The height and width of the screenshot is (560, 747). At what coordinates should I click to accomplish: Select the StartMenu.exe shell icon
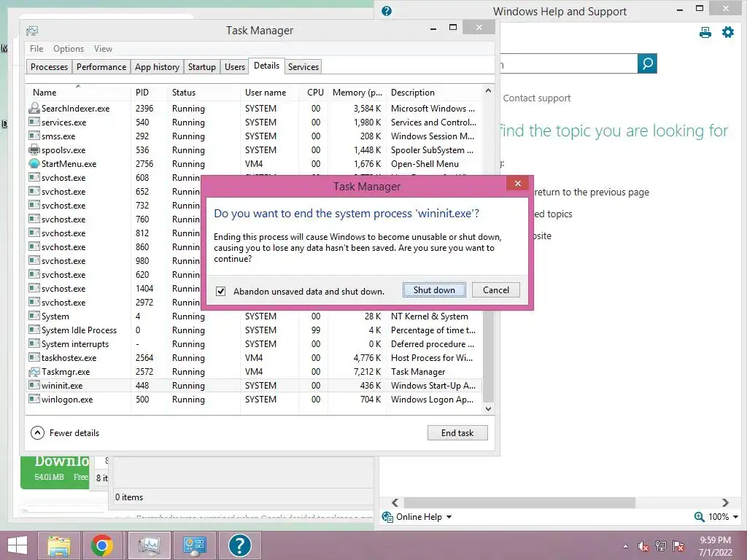point(34,164)
